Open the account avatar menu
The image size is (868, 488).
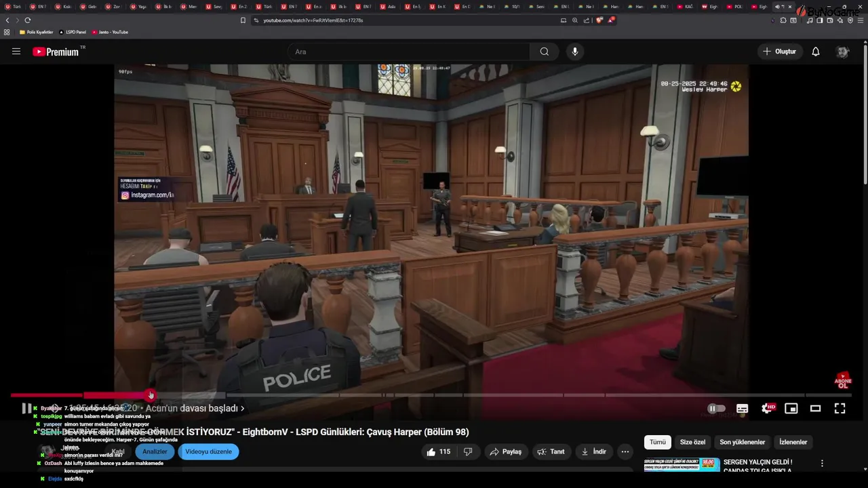point(843,52)
